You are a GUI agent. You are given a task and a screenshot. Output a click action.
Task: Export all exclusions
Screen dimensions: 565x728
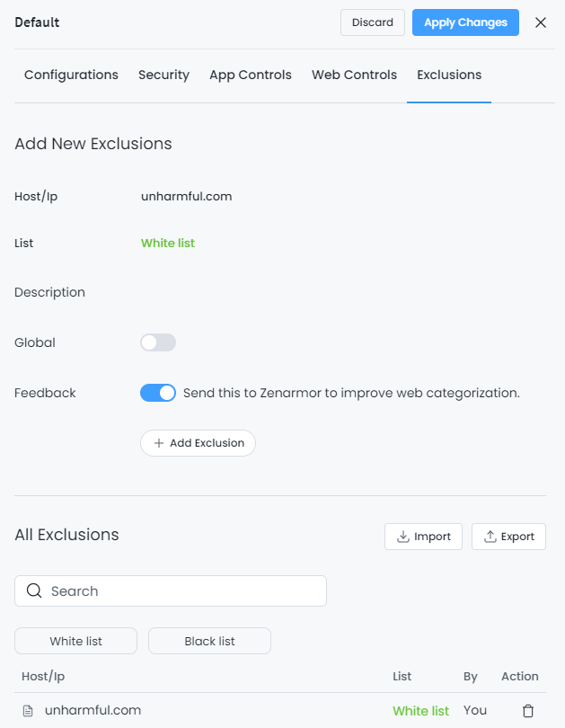tap(509, 537)
